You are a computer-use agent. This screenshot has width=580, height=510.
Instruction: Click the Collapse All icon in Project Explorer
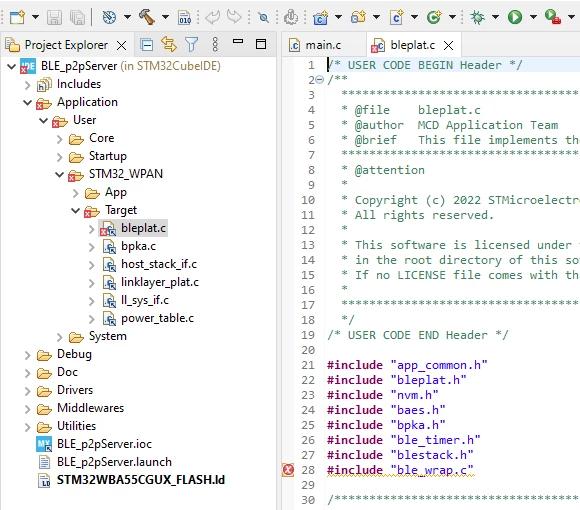click(x=147, y=45)
